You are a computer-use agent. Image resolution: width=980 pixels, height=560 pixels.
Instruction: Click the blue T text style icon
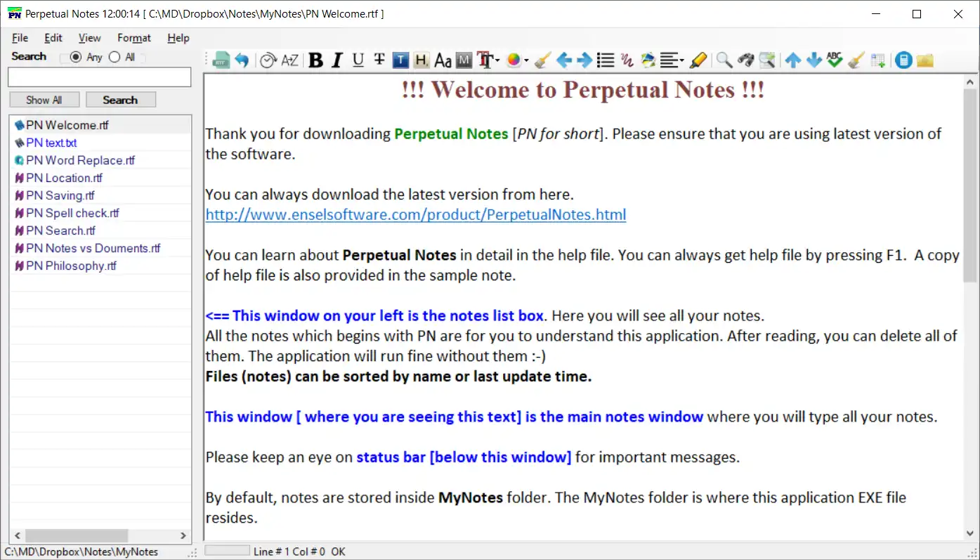pos(400,60)
